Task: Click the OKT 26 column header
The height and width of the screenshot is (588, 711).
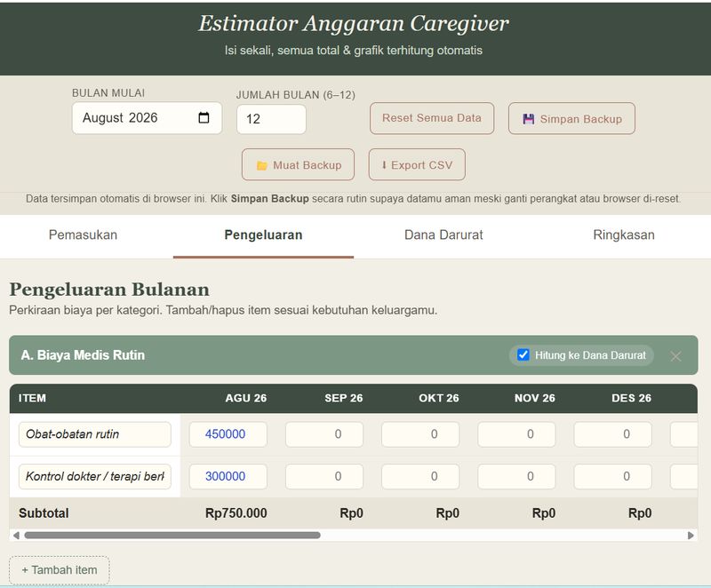Action: click(438, 398)
